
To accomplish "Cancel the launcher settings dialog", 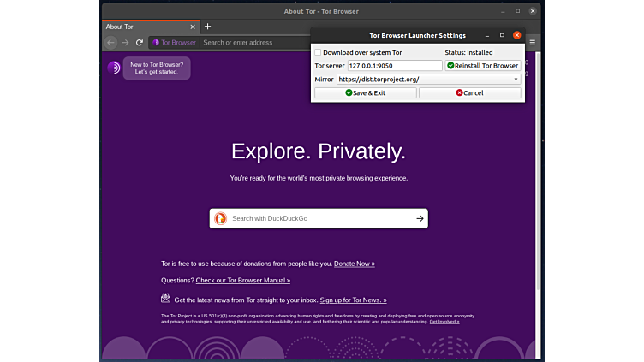I will click(x=469, y=92).
